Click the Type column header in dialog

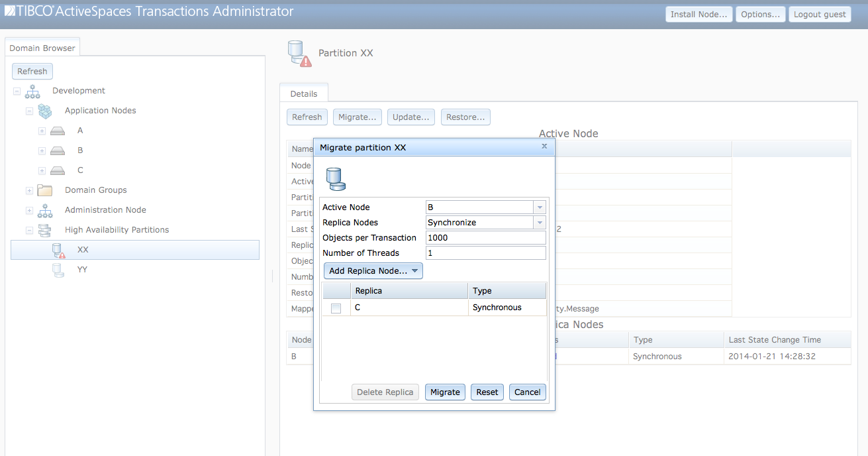(507, 291)
